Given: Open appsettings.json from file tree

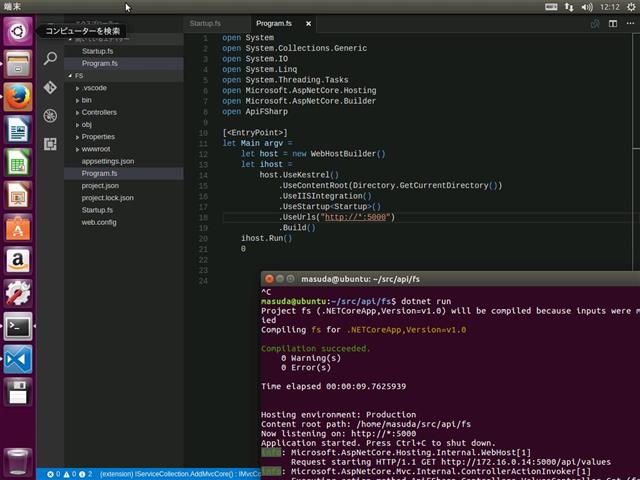Looking at the screenshot, I should click(107, 161).
